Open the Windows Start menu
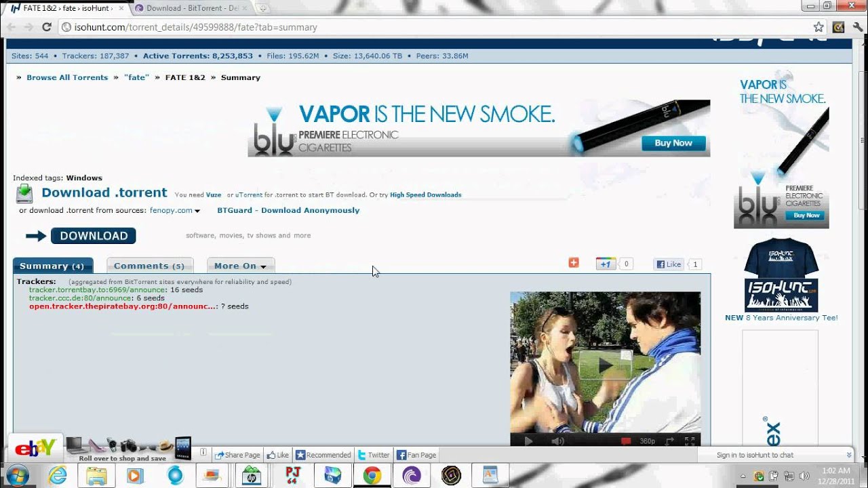The width and height of the screenshot is (868, 488). (x=17, y=475)
